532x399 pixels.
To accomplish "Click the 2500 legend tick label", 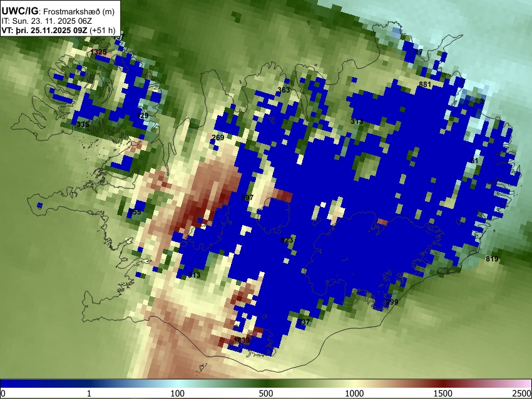I will point(522,393).
